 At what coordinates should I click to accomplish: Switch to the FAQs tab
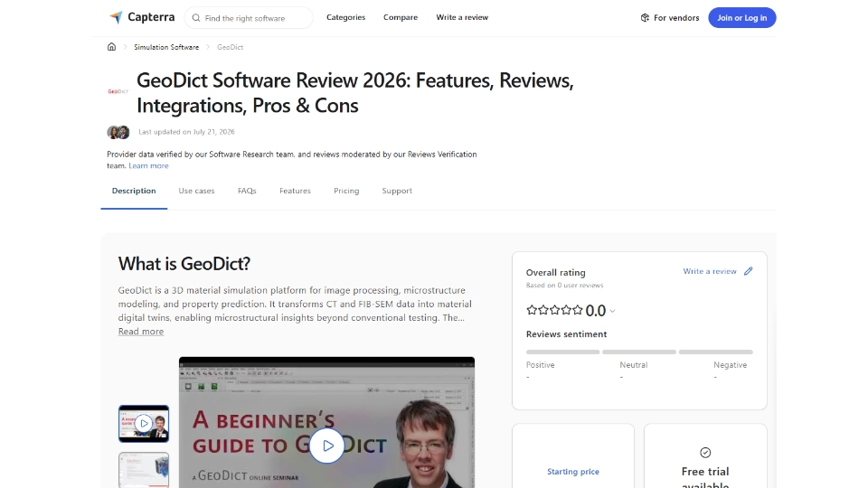tap(247, 191)
